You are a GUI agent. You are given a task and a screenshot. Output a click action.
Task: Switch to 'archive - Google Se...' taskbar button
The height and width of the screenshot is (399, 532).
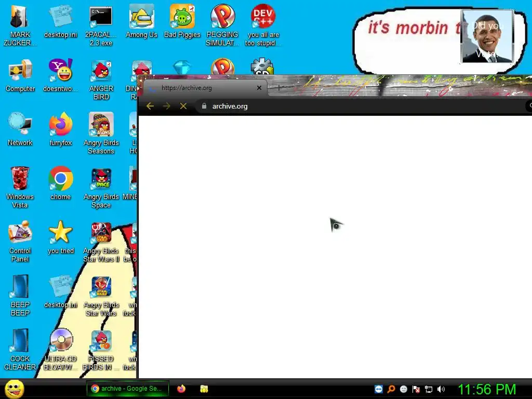(127, 389)
